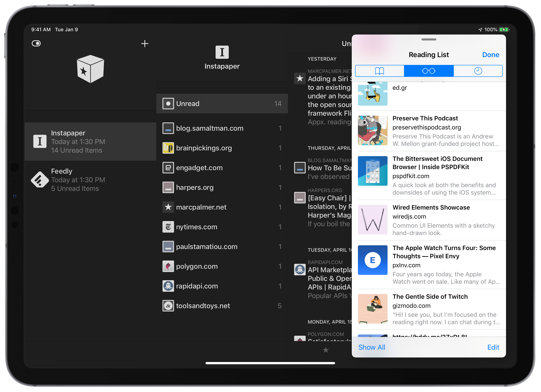Tap the Pixel Envy E thumbnail
This screenshot has height=392, width=541.
pos(373,260)
